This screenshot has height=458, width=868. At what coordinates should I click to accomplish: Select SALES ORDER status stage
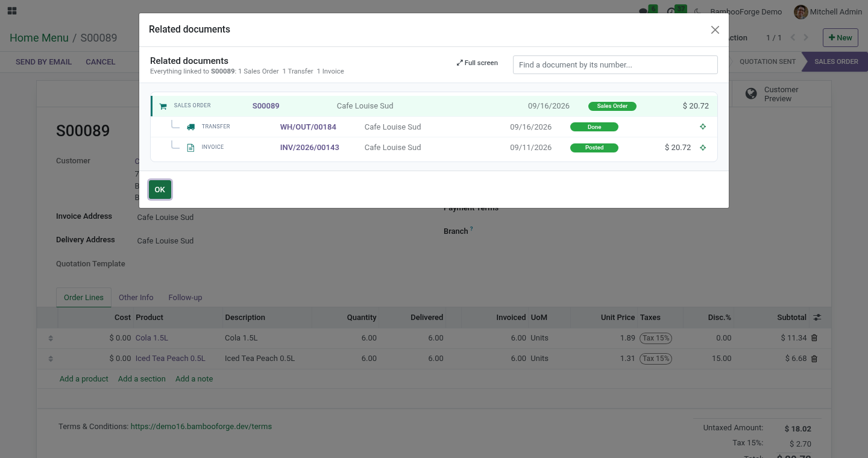point(836,61)
